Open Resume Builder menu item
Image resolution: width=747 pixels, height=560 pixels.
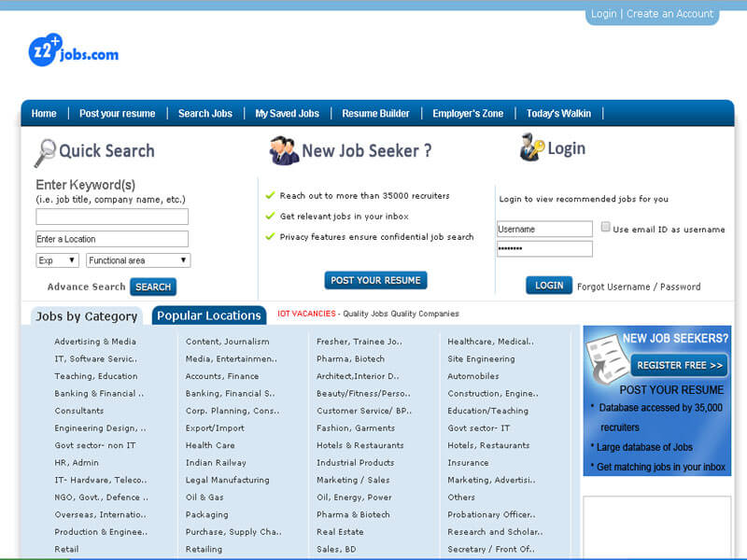pos(376,113)
